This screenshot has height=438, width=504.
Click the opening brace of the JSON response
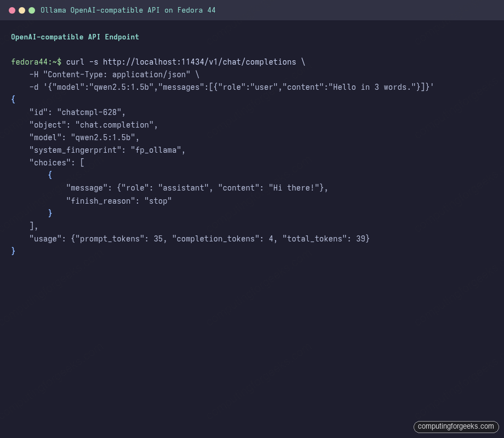pyautogui.click(x=13, y=99)
